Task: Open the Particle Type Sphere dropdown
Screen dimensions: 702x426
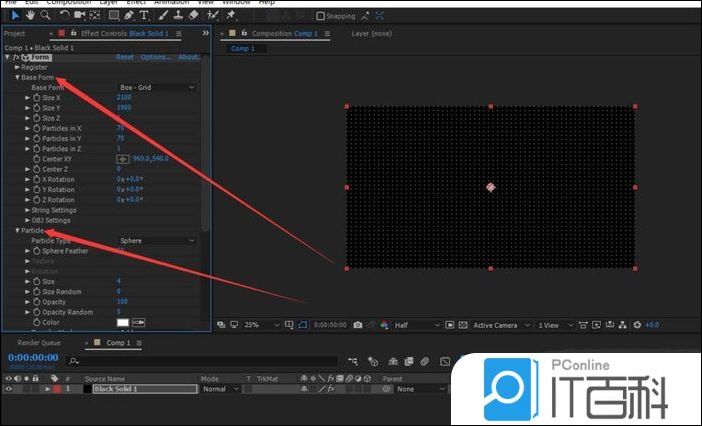Action: [x=157, y=241]
